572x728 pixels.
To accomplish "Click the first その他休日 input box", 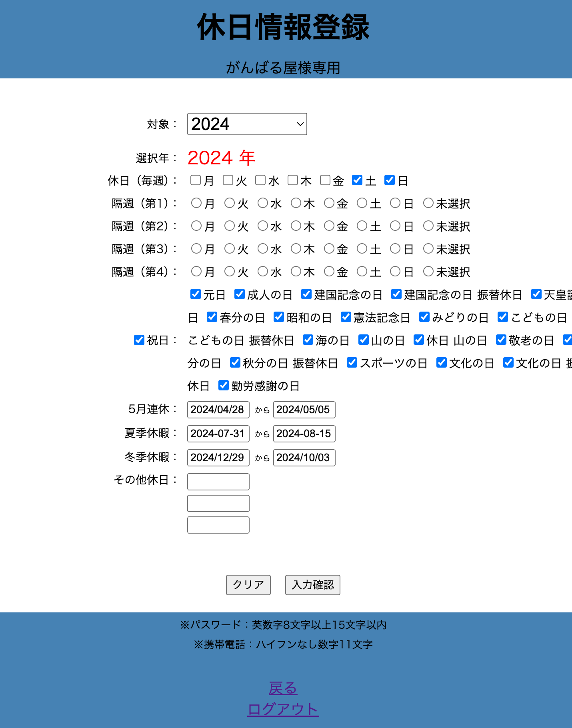I will (x=218, y=482).
